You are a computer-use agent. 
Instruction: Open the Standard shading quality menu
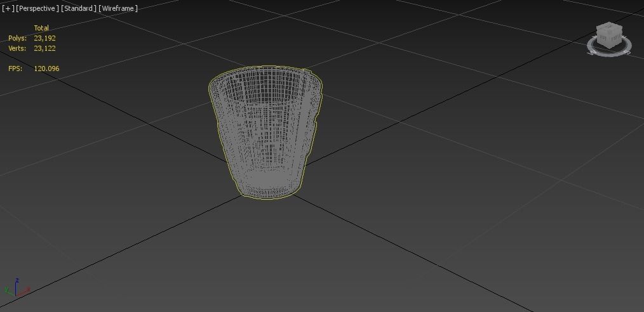79,8
